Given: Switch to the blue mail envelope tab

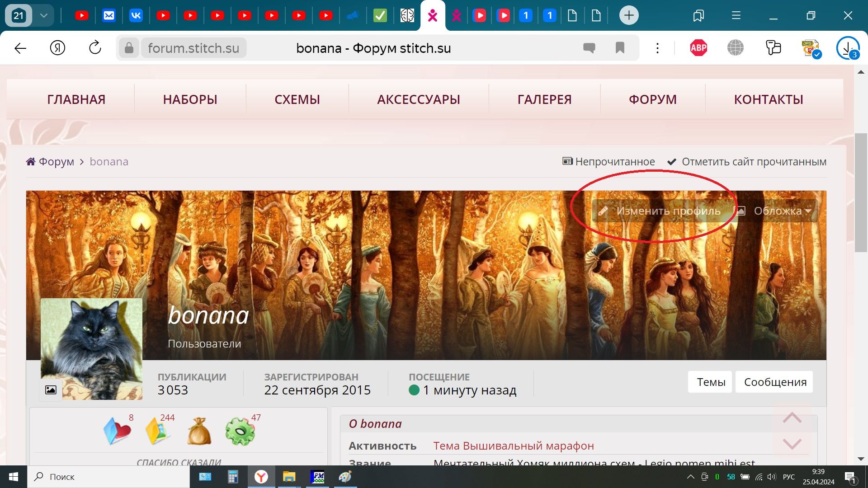Looking at the screenshot, I should coord(109,16).
